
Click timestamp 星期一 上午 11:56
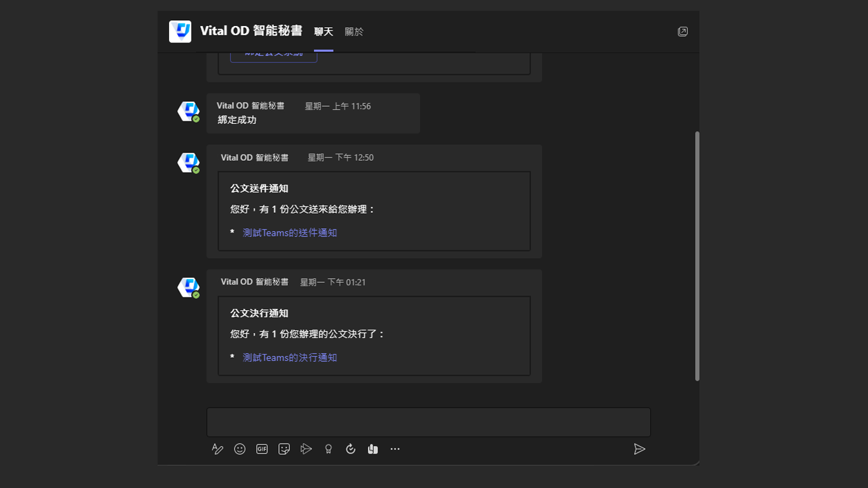[x=337, y=106]
